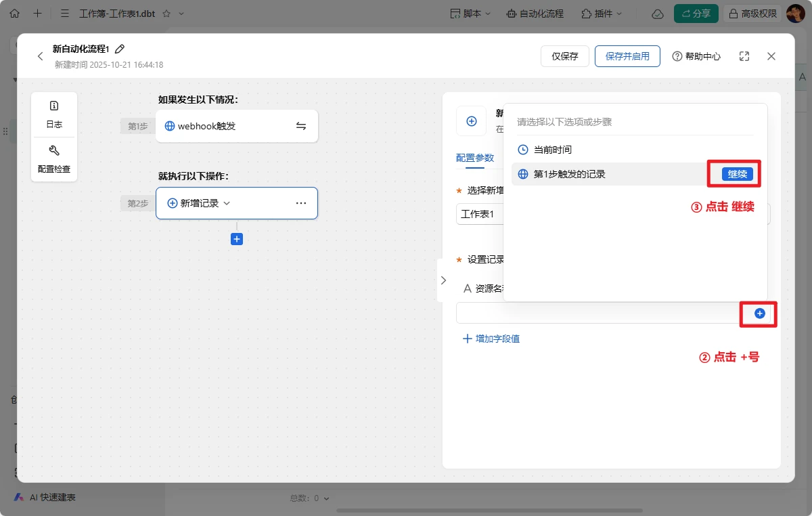The height and width of the screenshot is (516, 812).
Task: Switch to the 配置参数 tab
Action: [475, 158]
